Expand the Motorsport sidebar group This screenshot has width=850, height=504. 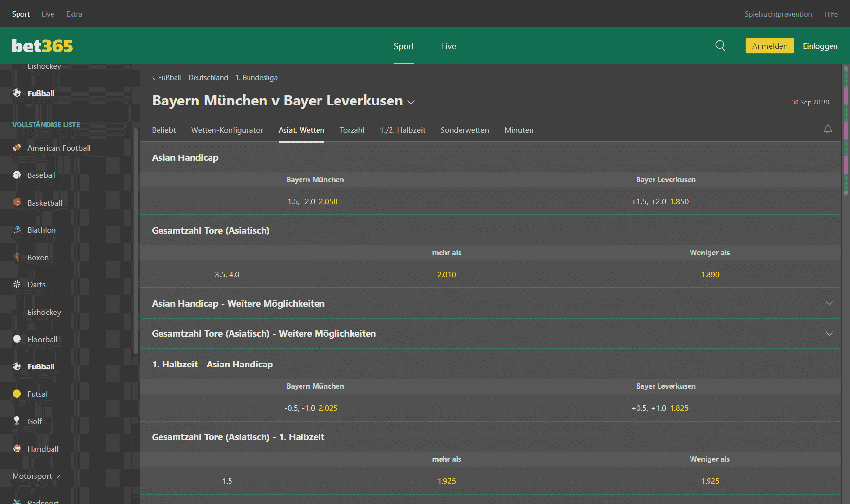pyautogui.click(x=36, y=476)
